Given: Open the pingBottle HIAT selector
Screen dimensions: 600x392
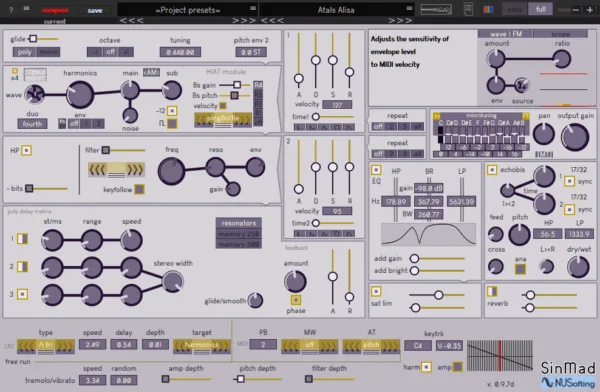Looking at the screenshot, I should pyautogui.click(x=223, y=119).
